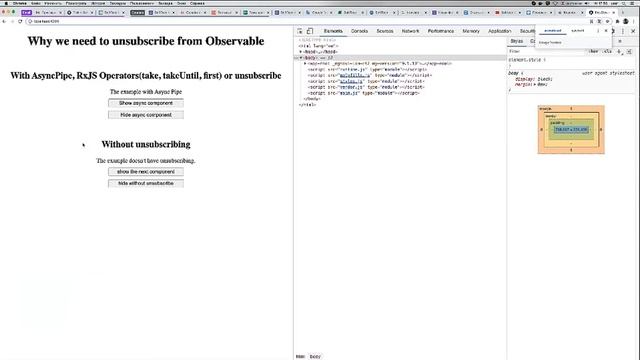Click the browser forward arrow
640x360 pixels.
[12, 21]
